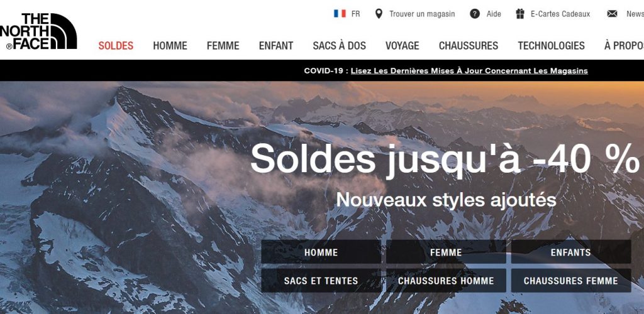Screen dimensions: 644x314
Task: Open the HOMME navigation menu
Action: (x=170, y=45)
